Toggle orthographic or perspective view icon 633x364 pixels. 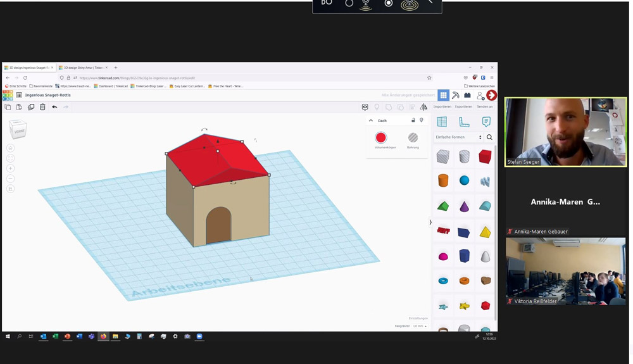coord(11,189)
